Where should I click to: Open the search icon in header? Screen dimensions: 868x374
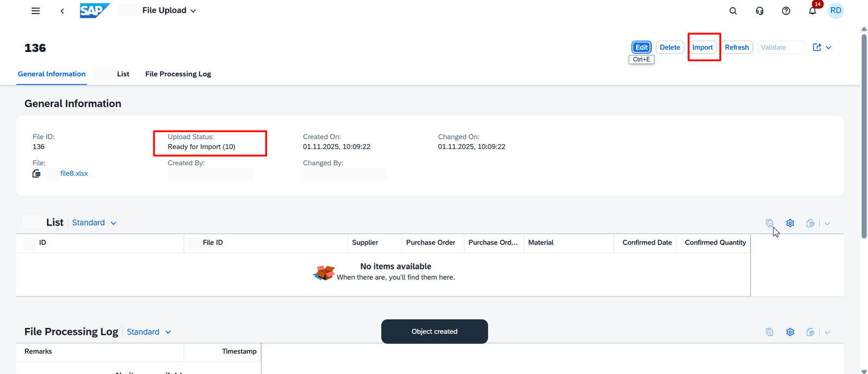(733, 11)
